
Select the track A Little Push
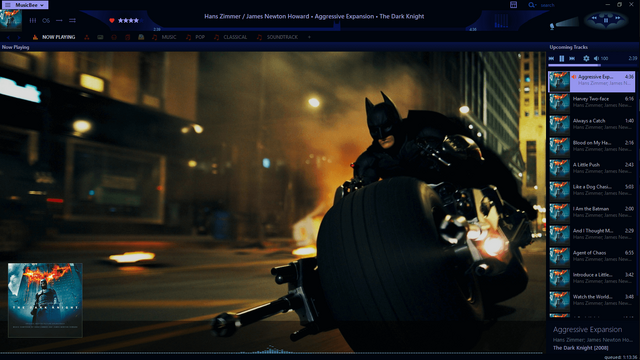pos(591,169)
